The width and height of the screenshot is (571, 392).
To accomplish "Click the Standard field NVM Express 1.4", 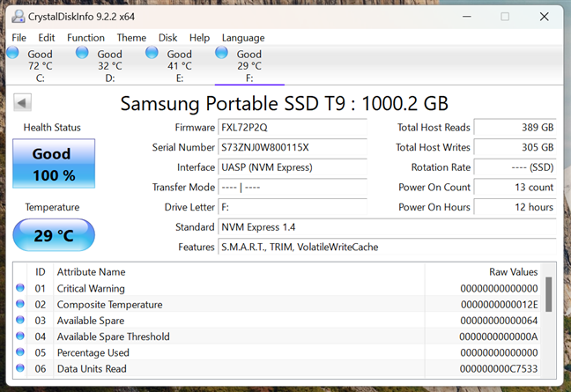I will (x=387, y=227).
